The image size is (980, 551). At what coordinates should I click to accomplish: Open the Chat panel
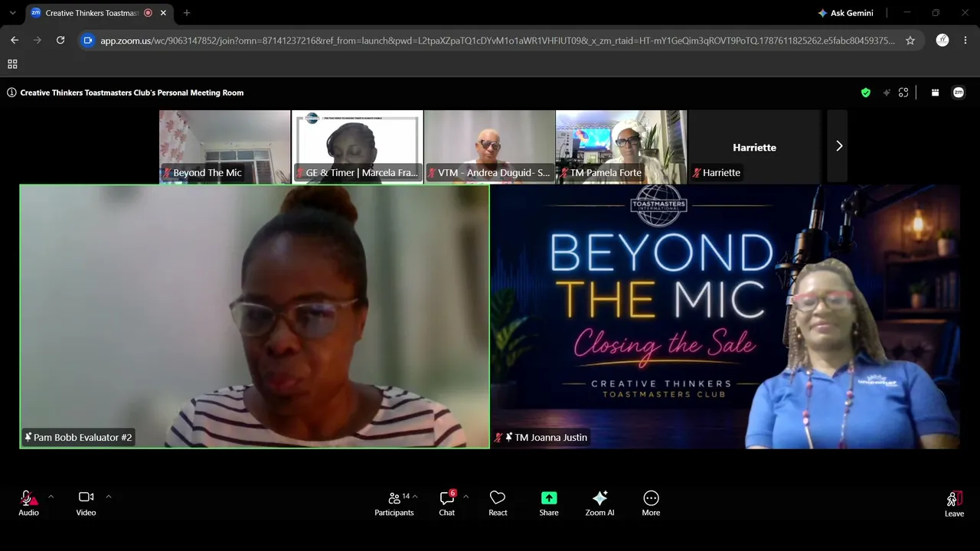[447, 503]
